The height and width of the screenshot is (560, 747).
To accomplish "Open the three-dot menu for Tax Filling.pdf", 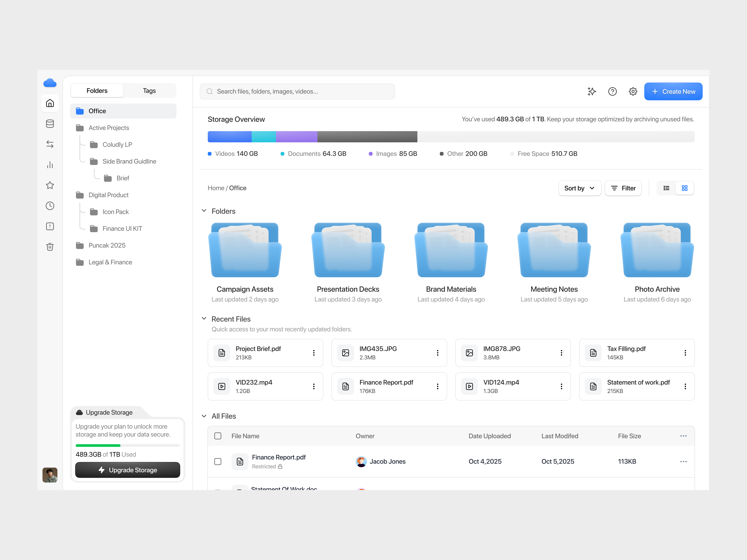I will (x=685, y=353).
